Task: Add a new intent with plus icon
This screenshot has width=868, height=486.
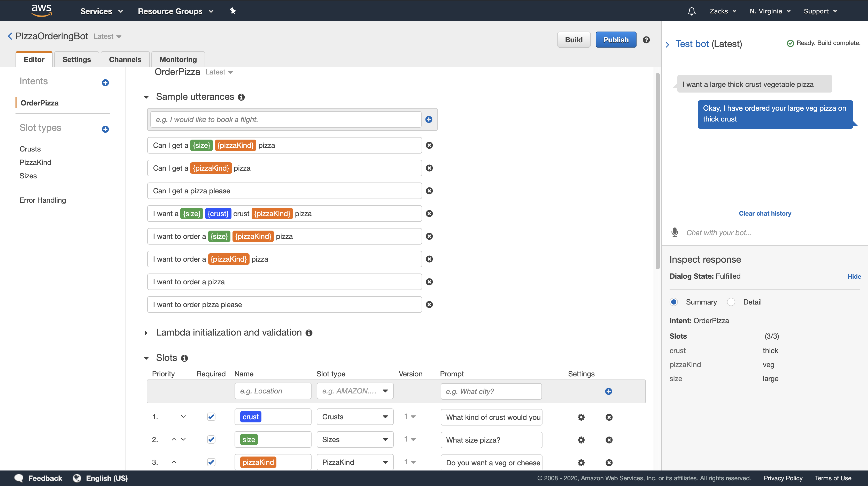Action: pos(105,83)
